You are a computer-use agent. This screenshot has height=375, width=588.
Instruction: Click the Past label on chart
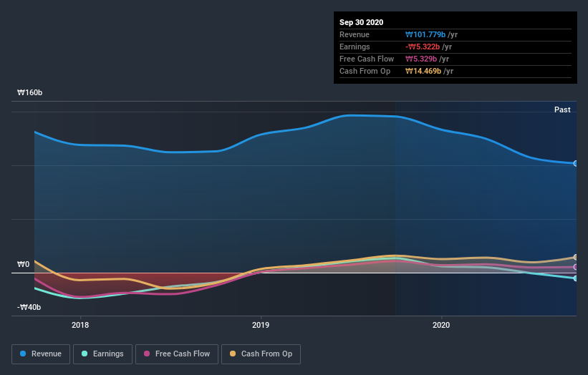coord(562,109)
